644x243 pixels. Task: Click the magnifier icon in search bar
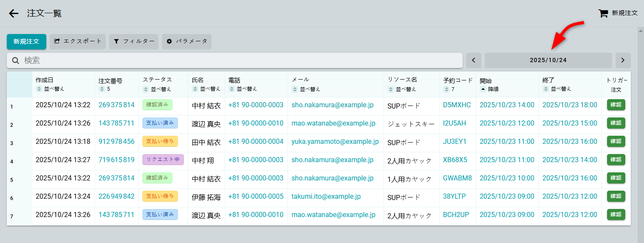point(16,60)
